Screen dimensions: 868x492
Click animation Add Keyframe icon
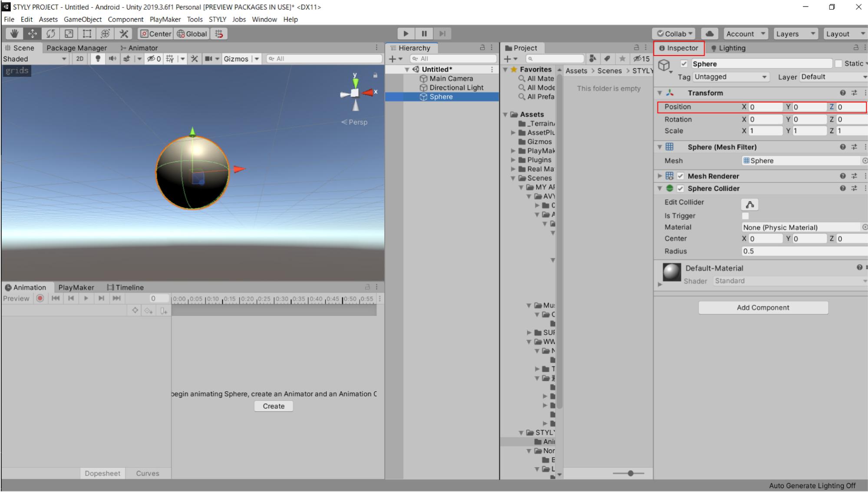tap(149, 310)
